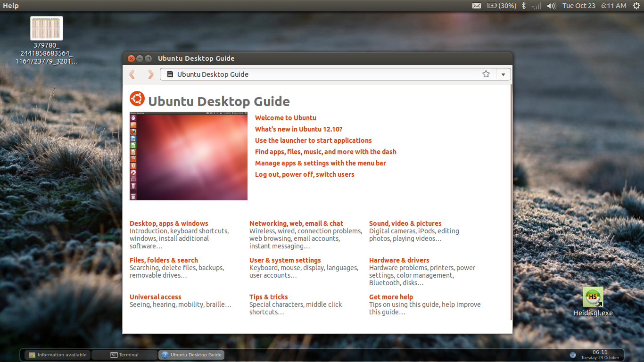Open the Get more help topic
644x362 pixels.
(391, 297)
